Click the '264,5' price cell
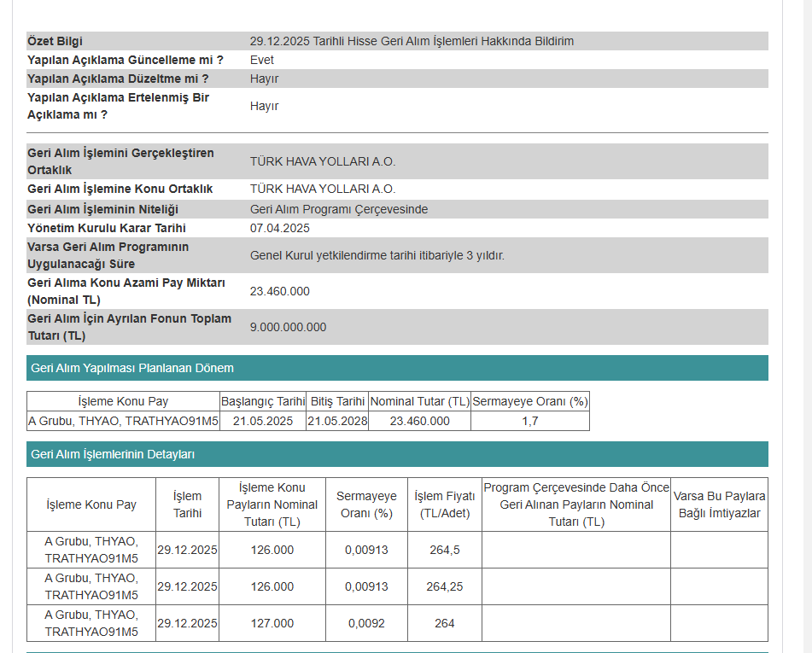The image size is (812, 653). click(445, 550)
